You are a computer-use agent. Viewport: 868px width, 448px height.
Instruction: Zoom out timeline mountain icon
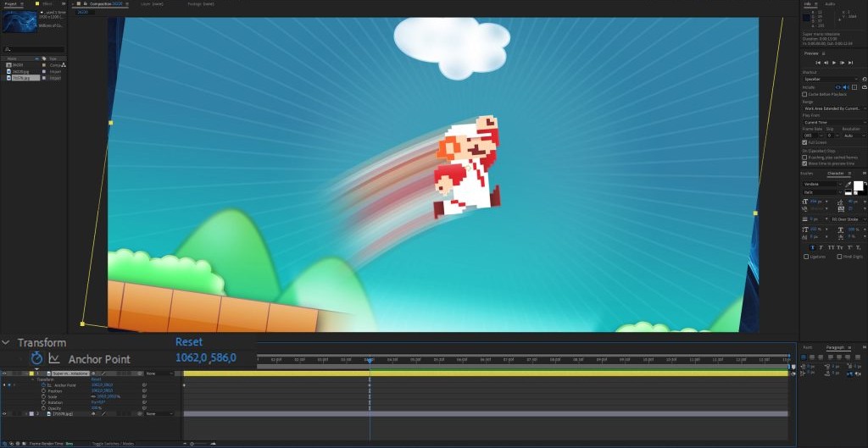185,444
